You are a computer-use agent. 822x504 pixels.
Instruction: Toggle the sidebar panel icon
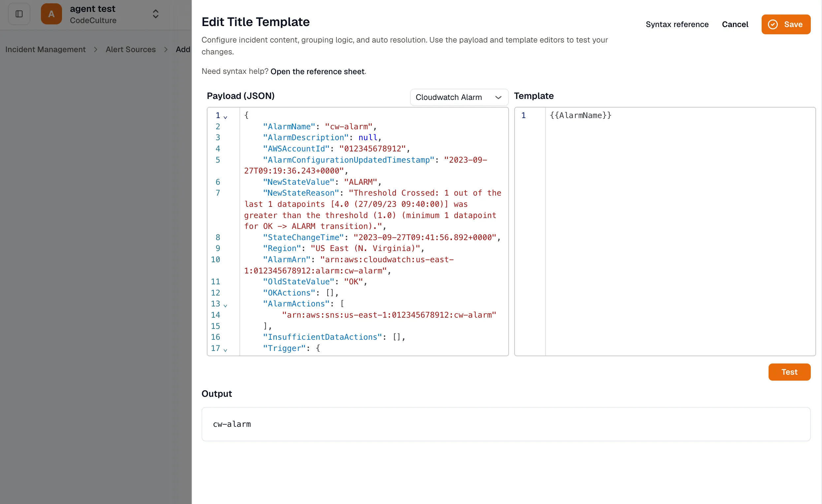pyautogui.click(x=19, y=14)
